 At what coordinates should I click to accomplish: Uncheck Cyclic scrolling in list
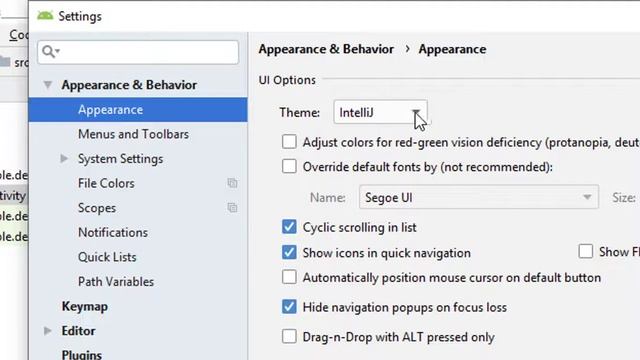[x=289, y=227]
